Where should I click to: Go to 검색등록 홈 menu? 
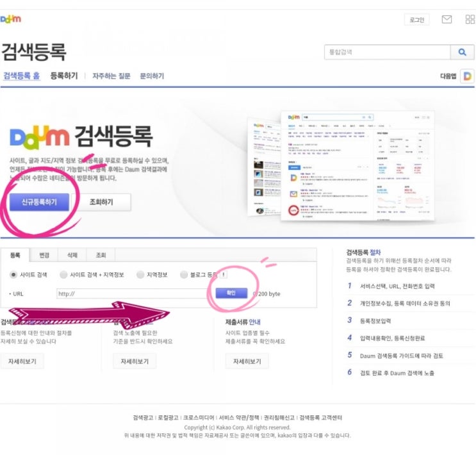(x=22, y=76)
